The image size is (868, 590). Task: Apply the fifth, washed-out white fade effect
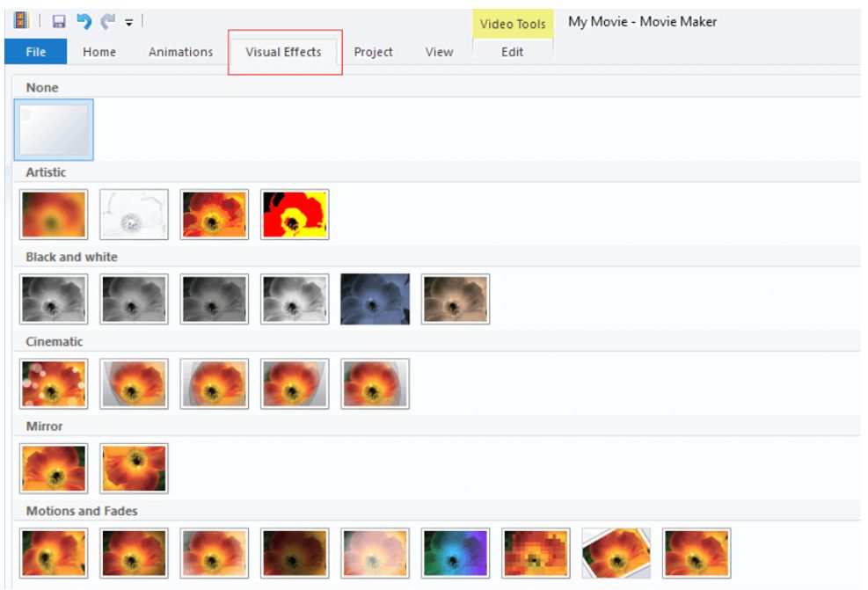pyautogui.click(x=375, y=553)
